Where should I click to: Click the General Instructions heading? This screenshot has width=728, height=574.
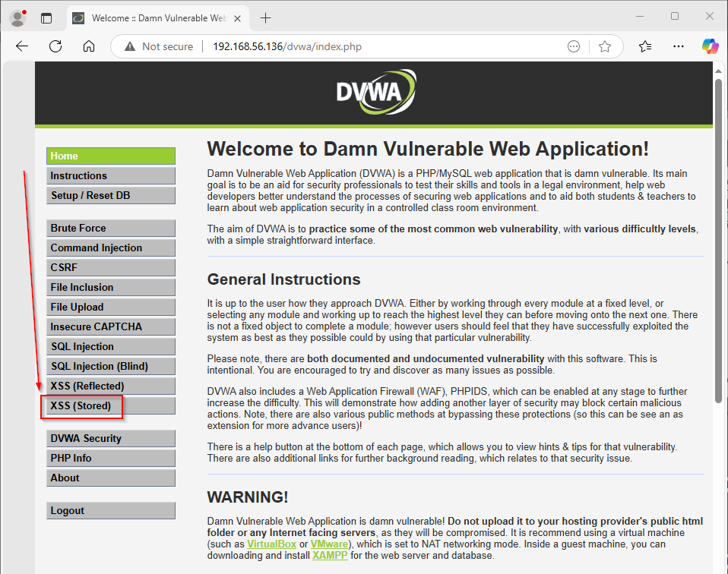[x=283, y=279]
